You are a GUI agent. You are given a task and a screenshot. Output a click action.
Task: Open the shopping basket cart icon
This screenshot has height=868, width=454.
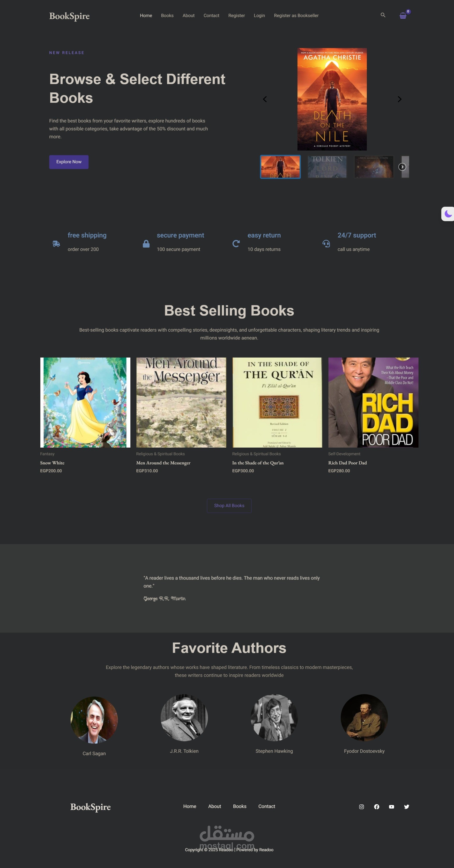pyautogui.click(x=403, y=16)
